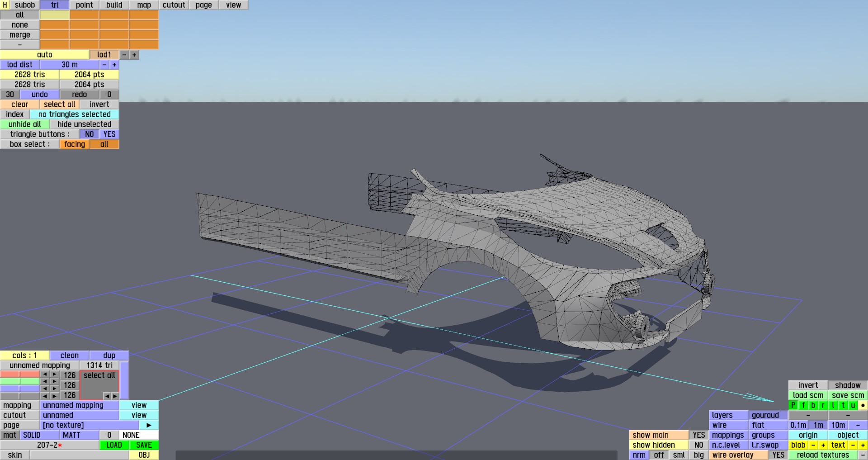Nudge the red colour value right
Screen dimensions: 868x460
coord(55,375)
